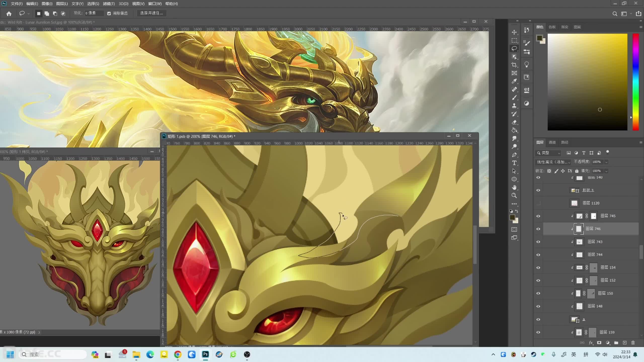
Task: Select the Eyedropper tool
Action: coord(514,81)
